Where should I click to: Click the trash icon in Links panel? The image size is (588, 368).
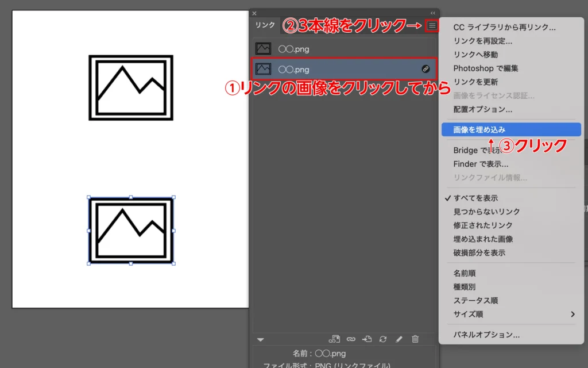415,339
